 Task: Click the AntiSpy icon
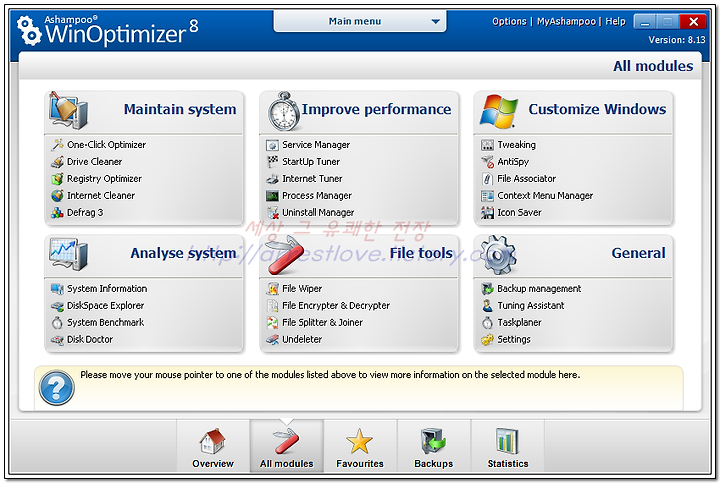pos(487,162)
